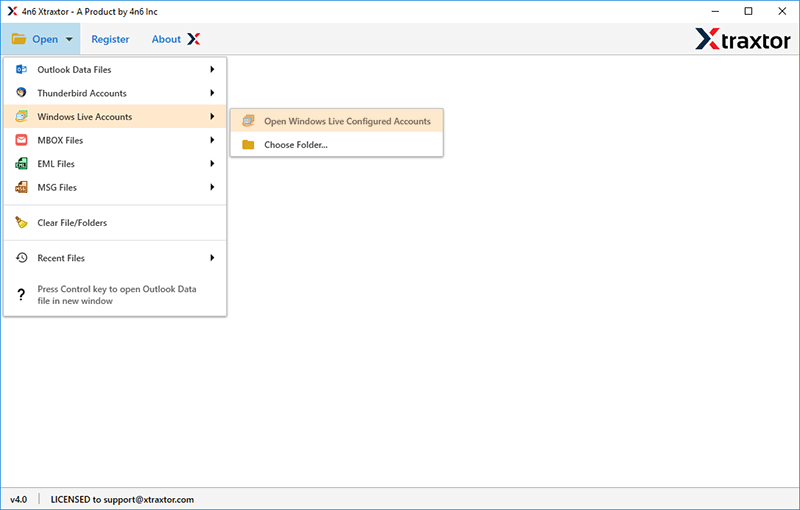Choose MSG Files from the menu

115,187
